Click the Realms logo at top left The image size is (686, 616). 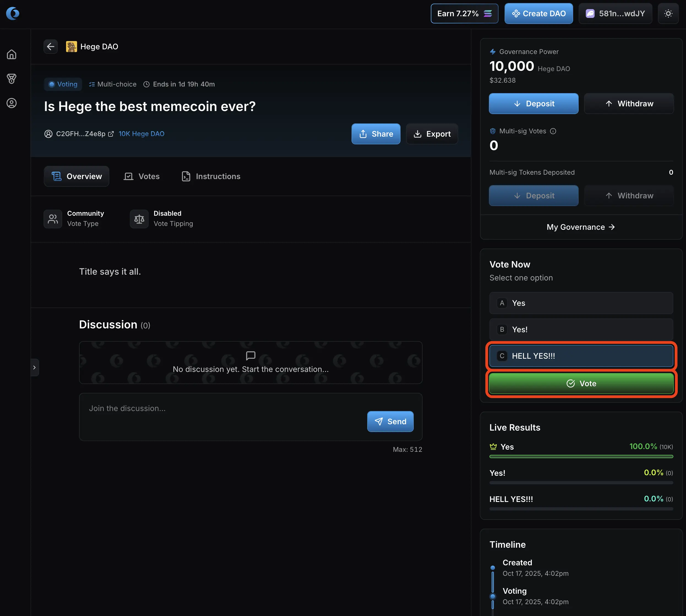(12, 13)
